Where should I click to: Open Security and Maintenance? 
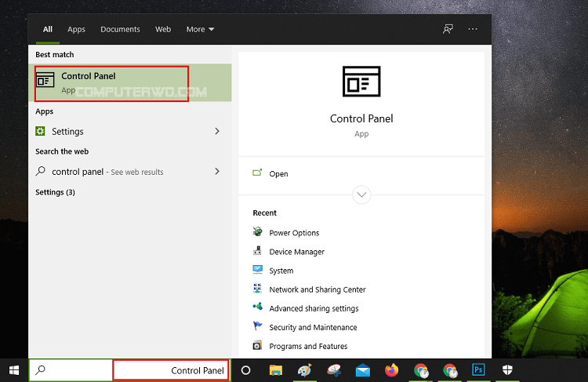(x=313, y=327)
